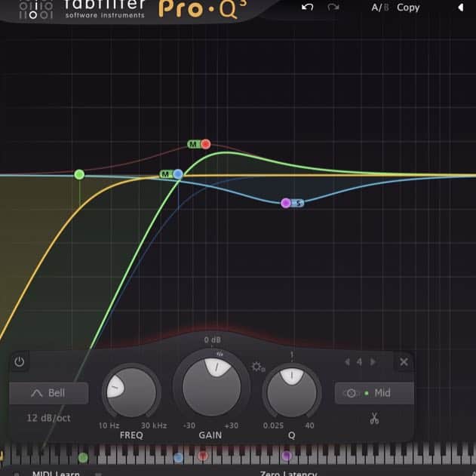Click the FREQ knob

click(131, 392)
